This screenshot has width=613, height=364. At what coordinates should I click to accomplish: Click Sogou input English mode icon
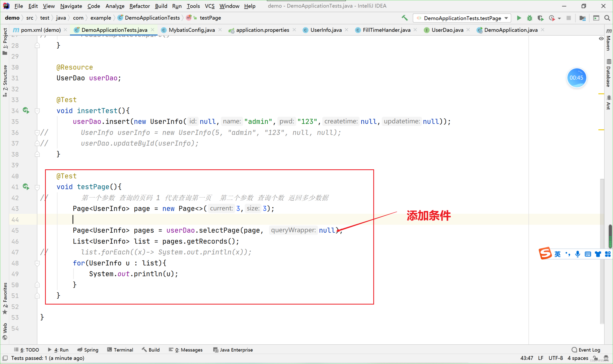tap(557, 254)
